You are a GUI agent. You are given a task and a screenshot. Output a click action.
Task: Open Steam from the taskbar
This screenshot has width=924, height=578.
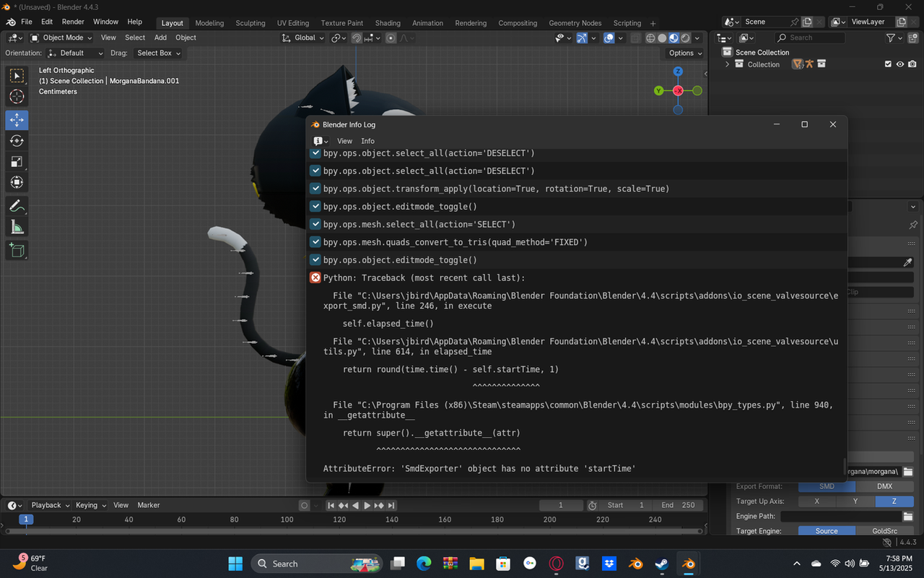662,564
